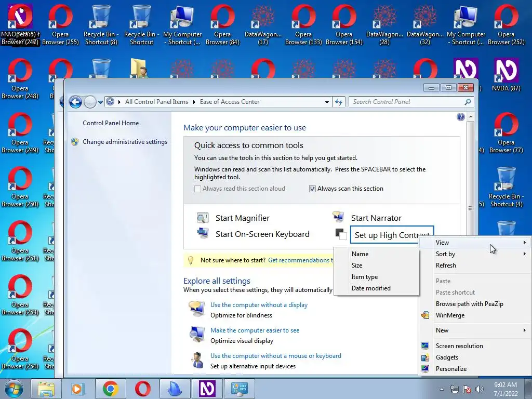Refresh the address bar location

pyautogui.click(x=339, y=102)
